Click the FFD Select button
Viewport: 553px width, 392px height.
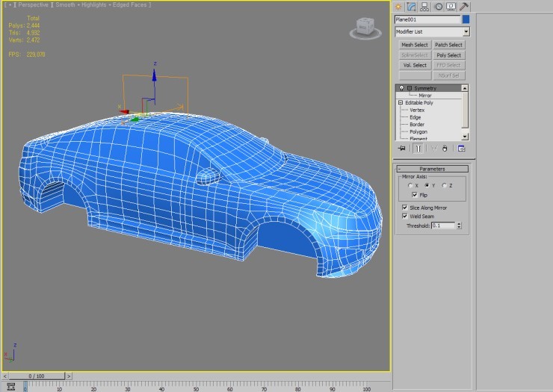point(448,66)
